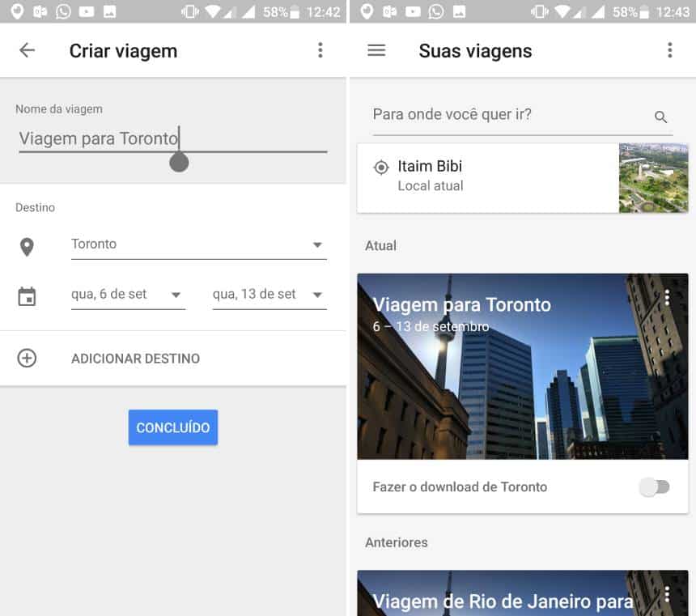
Task: Open end date qua, 13 de set dropdown
Action: [x=269, y=295]
